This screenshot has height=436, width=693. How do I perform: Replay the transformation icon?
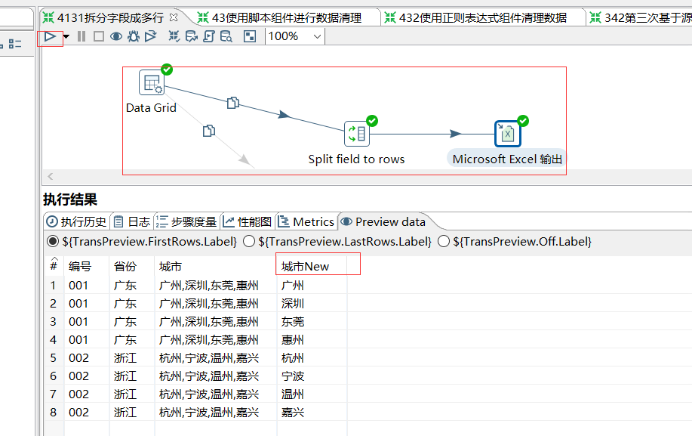coord(150,36)
